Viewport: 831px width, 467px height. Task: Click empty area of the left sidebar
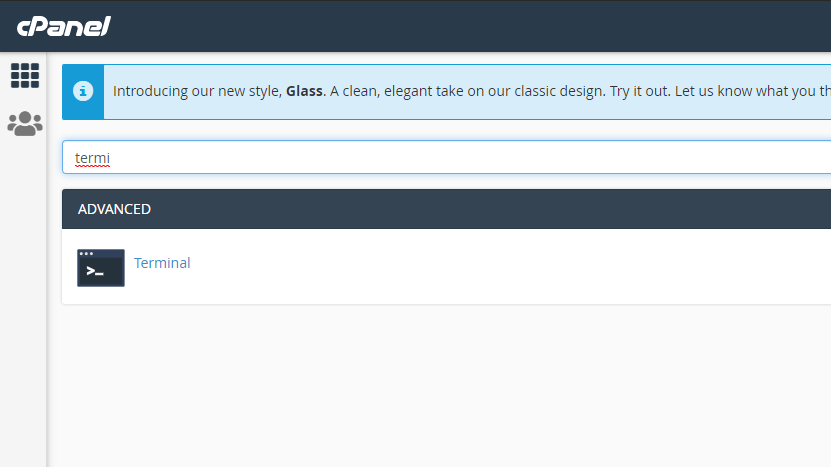(x=24, y=300)
